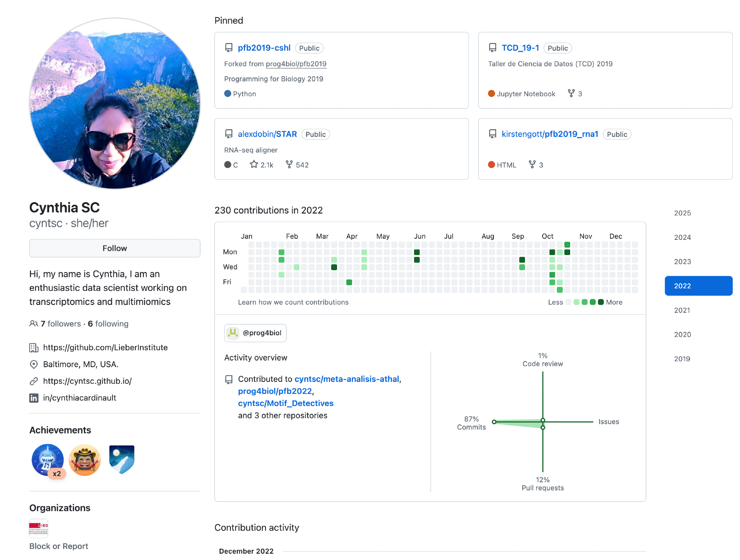Viewport: 740px width, 560px height.
Task: Click the darkest green legend square
Action: coord(601,302)
